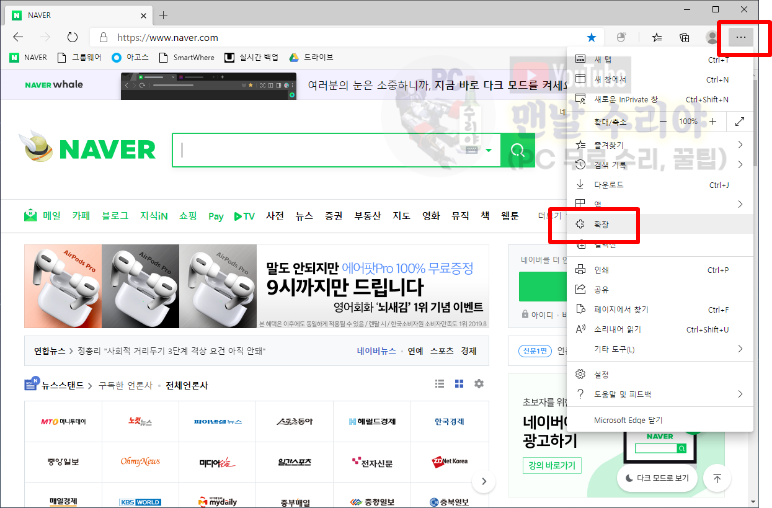Reload the page with the refresh icon
Screen dimensions: 772x508
coord(72,37)
